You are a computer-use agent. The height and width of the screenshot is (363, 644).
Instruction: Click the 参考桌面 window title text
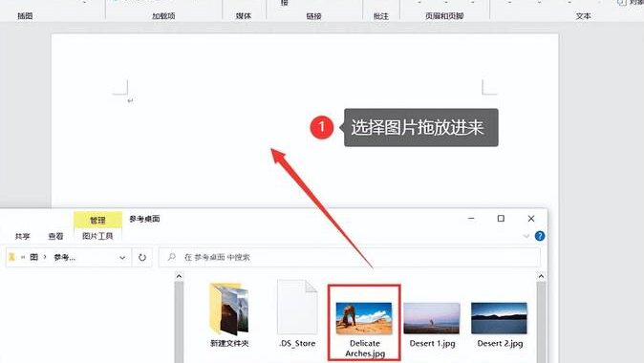pyautogui.click(x=144, y=219)
